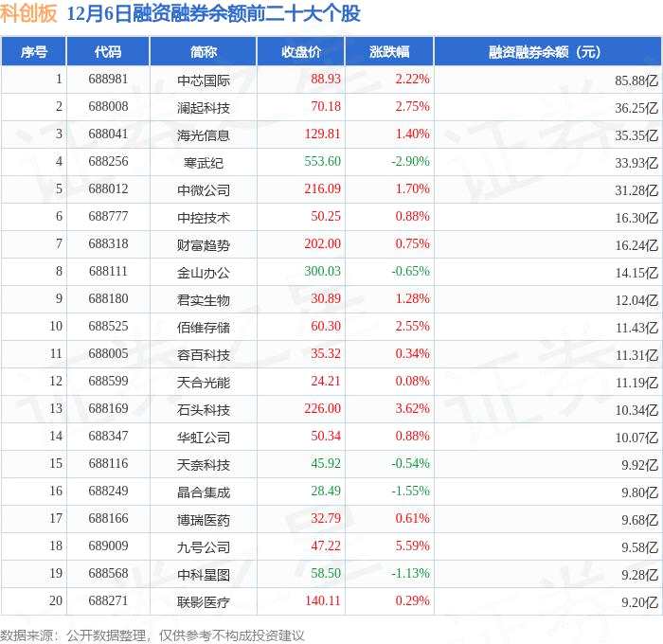Click stock name 天奈科技

204,465
